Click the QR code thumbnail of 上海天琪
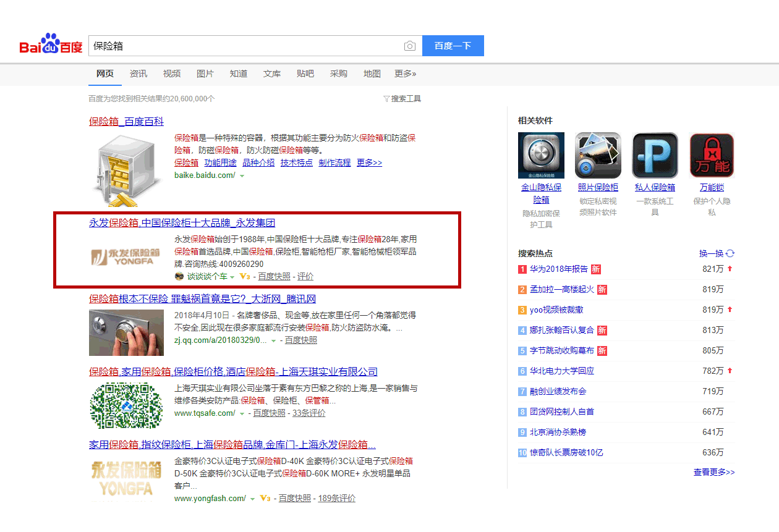This screenshot has height=532, width=779. pos(126,405)
